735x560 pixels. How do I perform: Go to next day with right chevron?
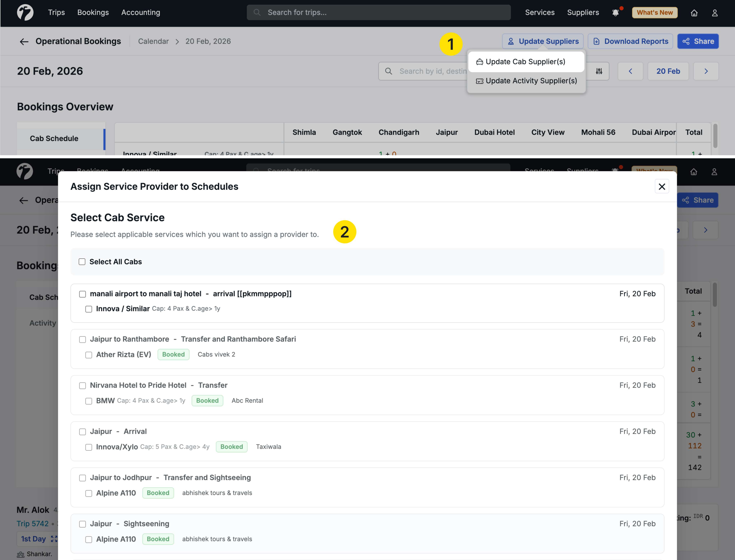click(706, 71)
